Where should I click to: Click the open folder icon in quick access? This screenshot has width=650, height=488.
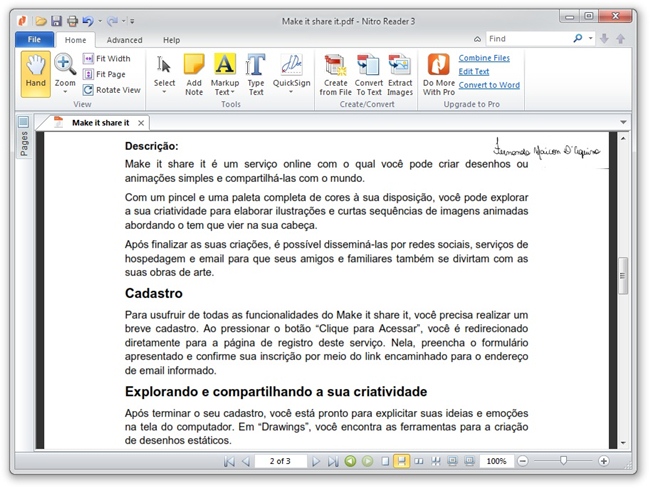pyautogui.click(x=41, y=21)
